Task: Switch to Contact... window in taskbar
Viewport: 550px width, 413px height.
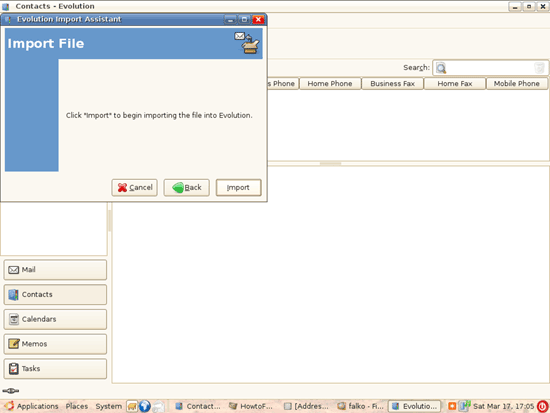Action: click(199, 406)
